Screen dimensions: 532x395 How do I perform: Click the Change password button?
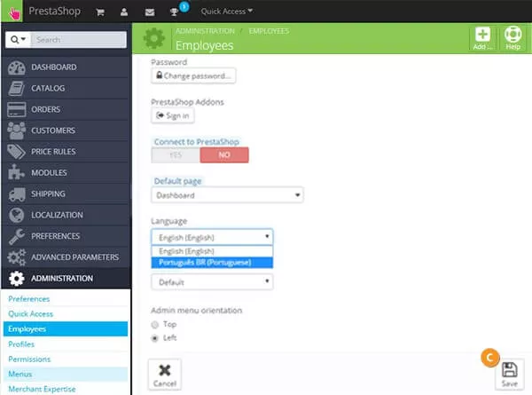pos(193,75)
